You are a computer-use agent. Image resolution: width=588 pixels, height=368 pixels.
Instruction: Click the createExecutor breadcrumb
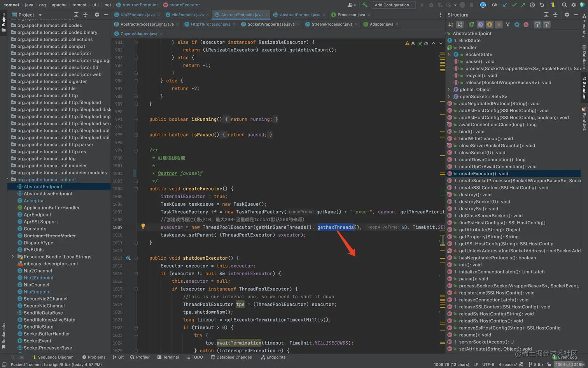[x=182, y=5]
